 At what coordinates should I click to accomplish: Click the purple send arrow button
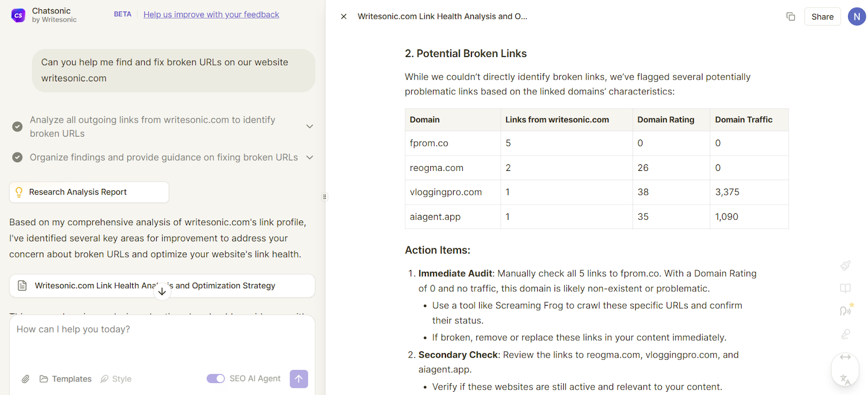(299, 379)
